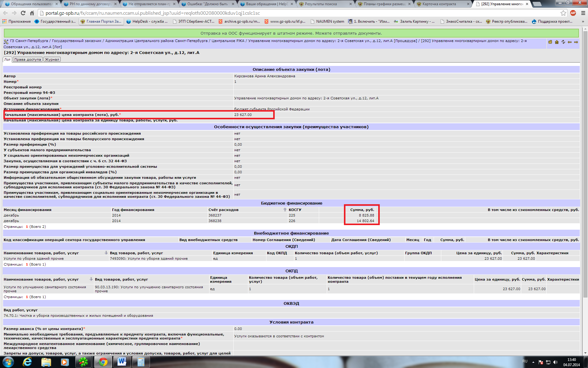
Task: Go to portal home via the house icon
Action: tap(557, 42)
